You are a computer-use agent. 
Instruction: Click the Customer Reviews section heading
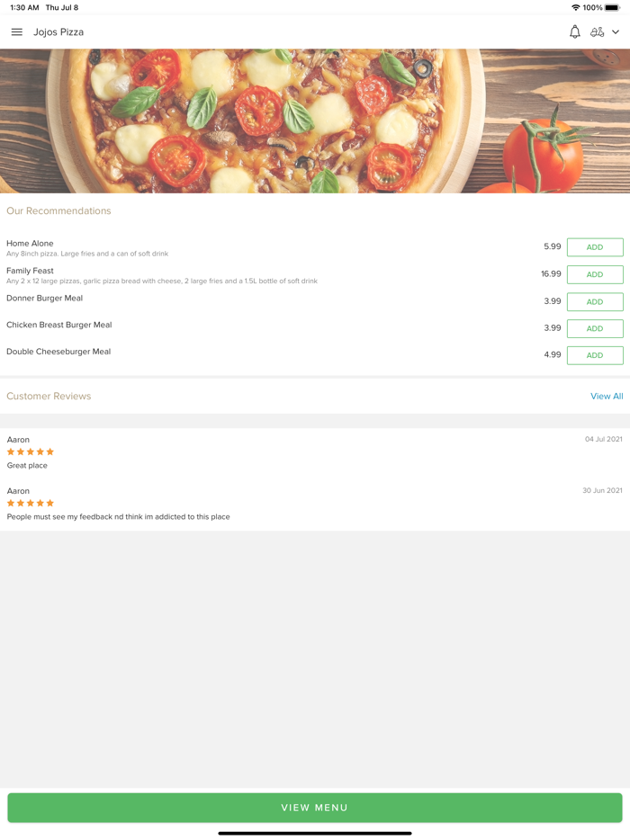(x=49, y=396)
